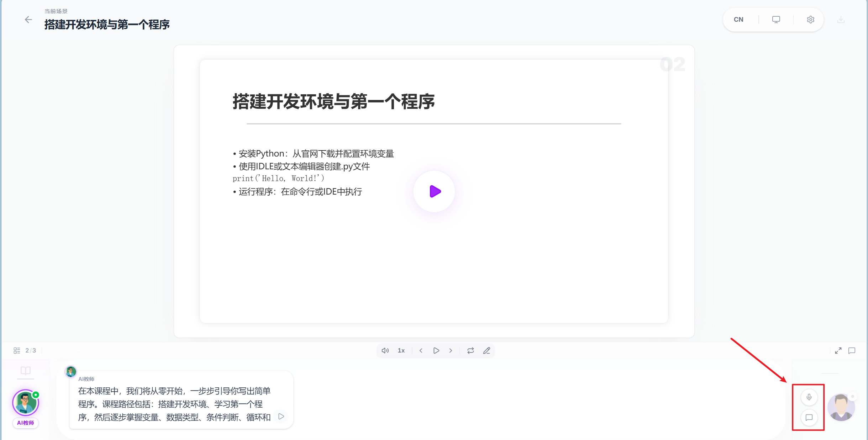Open slide counter showing 2/3

click(x=30, y=350)
